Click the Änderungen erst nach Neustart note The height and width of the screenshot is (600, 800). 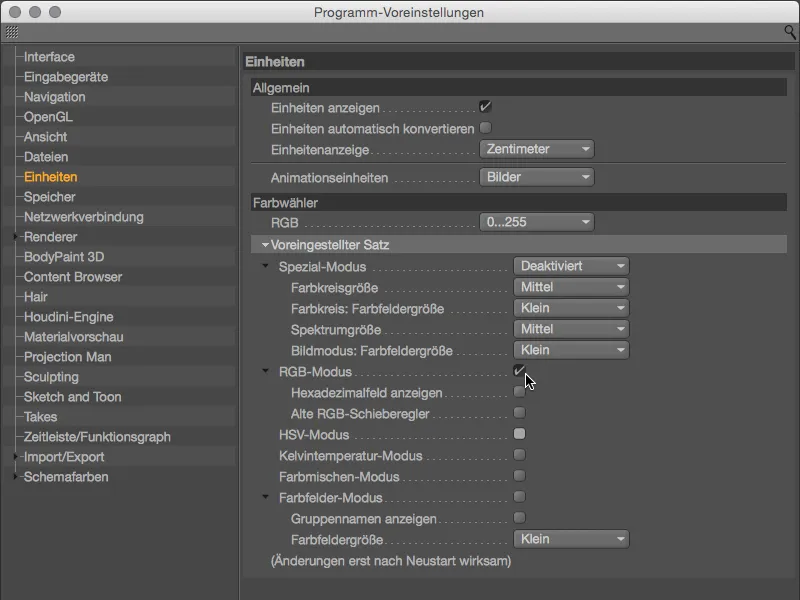391,561
